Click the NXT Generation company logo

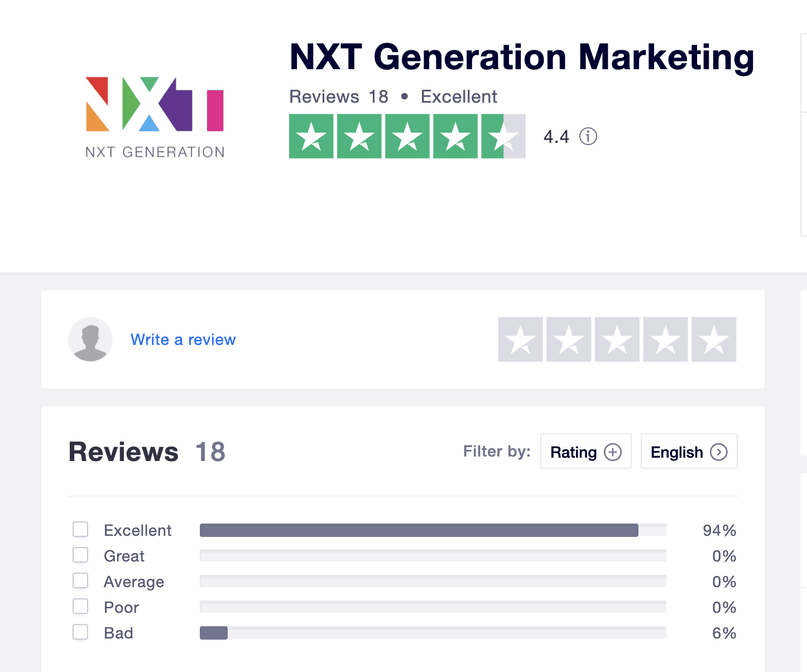(x=155, y=117)
